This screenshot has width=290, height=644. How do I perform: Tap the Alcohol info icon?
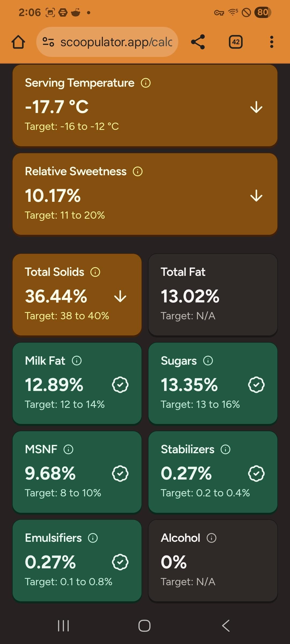click(x=212, y=538)
